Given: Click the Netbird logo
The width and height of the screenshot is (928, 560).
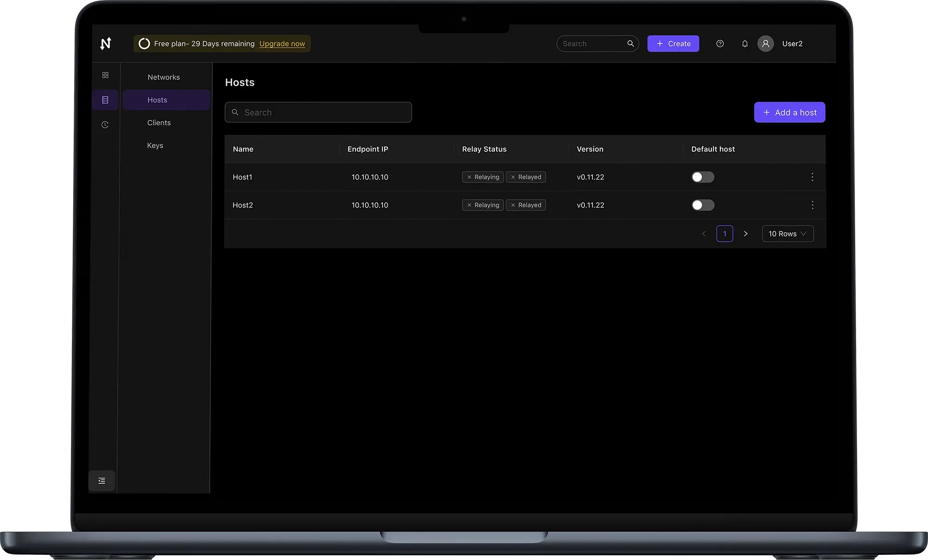Looking at the screenshot, I should [105, 43].
